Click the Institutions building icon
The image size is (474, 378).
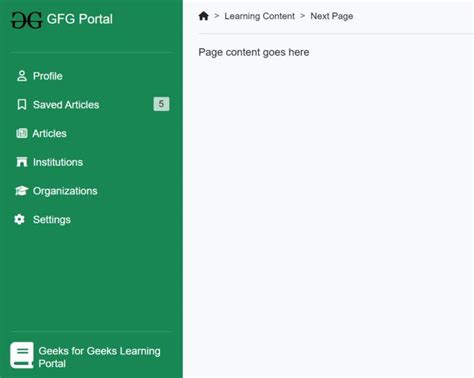click(x=22, y=162)
